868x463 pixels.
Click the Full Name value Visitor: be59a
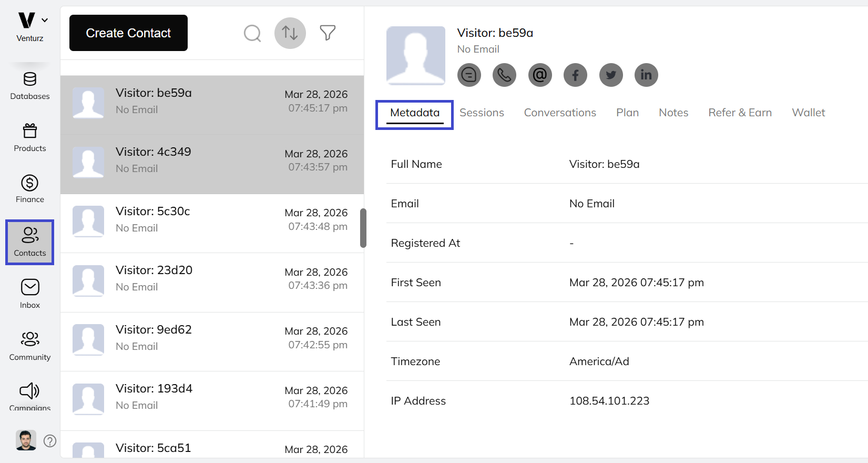[x=604, y=164]
